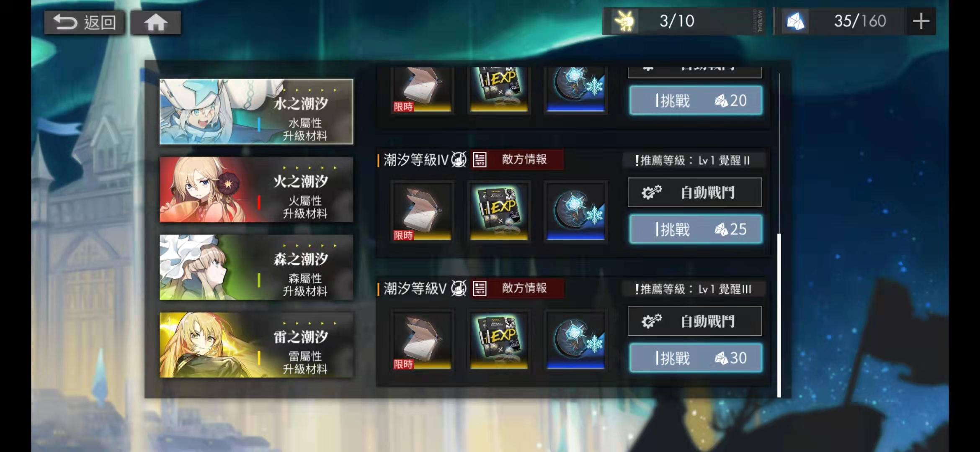Open the EXP book reward in Tide Level V
The width and height of the screenshot is (980, 452).
498,340
